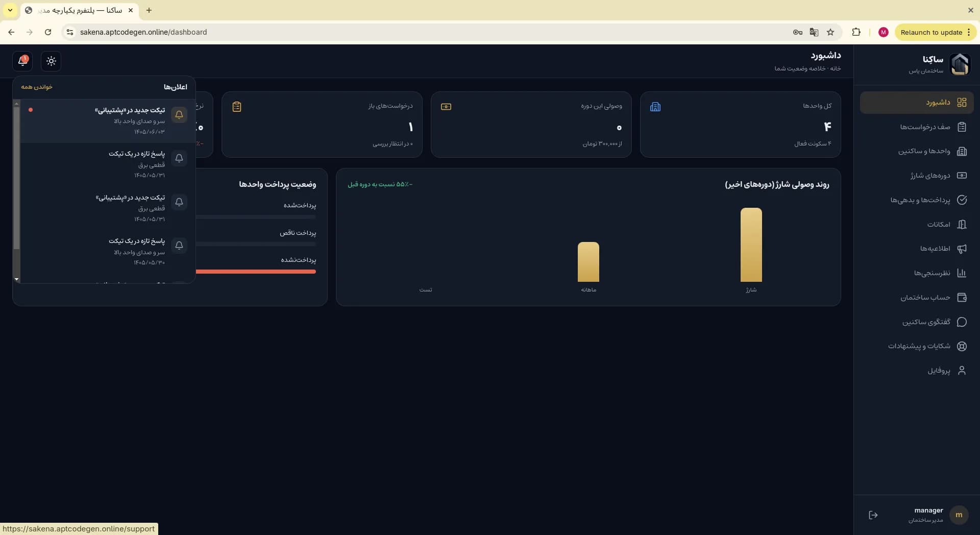Click the saved passwords key icon

[x=797, y=32]
